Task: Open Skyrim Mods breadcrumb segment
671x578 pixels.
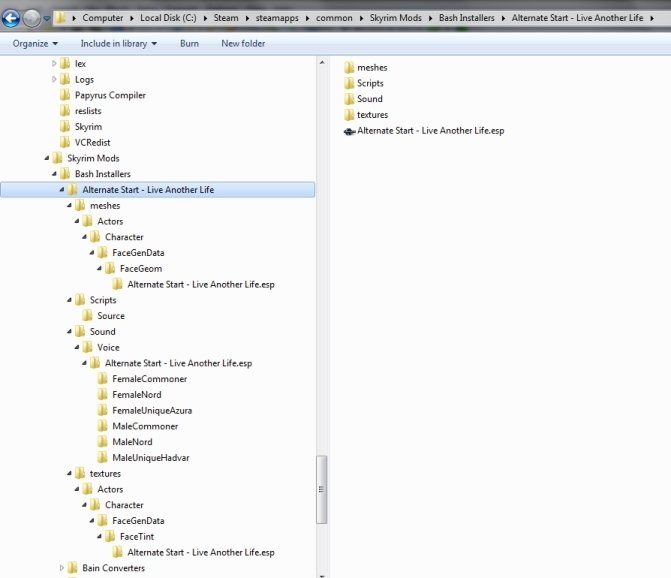Action: click(x=395, y=18)
